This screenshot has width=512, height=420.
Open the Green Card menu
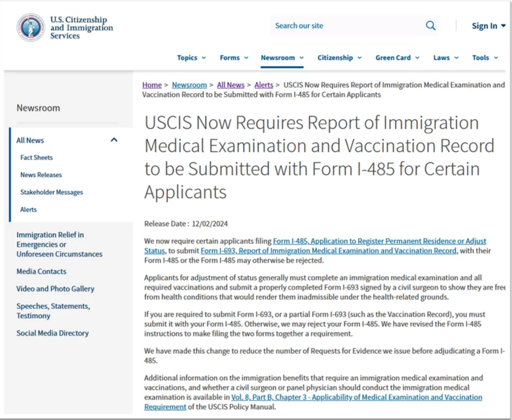coord(397,58)
